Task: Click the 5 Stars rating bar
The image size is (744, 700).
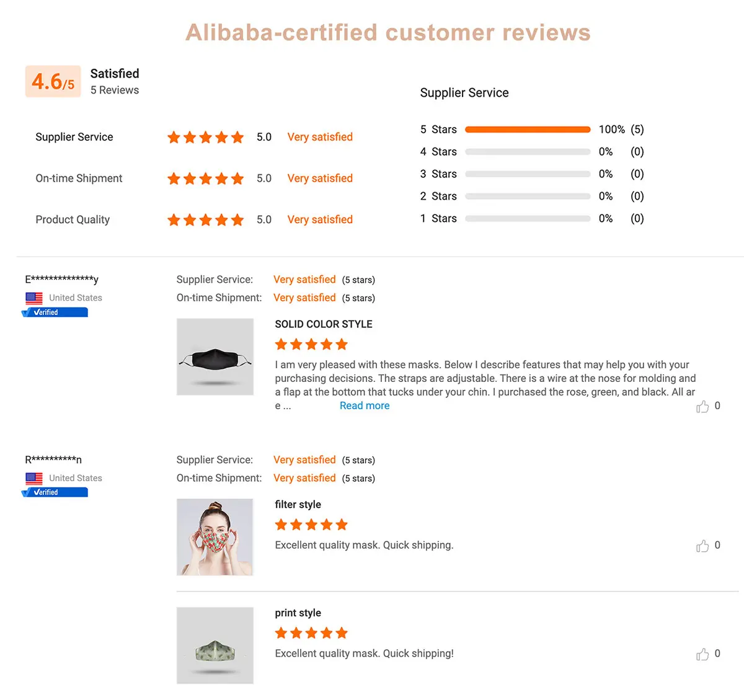Action: [x=528, y=130]
